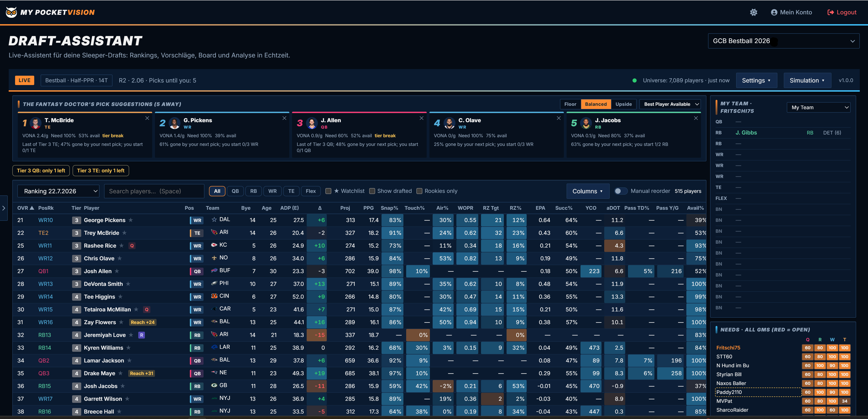Viewport: 868px width, 419px height.
Task: Sort by the ADP (E) column header
Action: pyautogui.click(x=289, y=208)
